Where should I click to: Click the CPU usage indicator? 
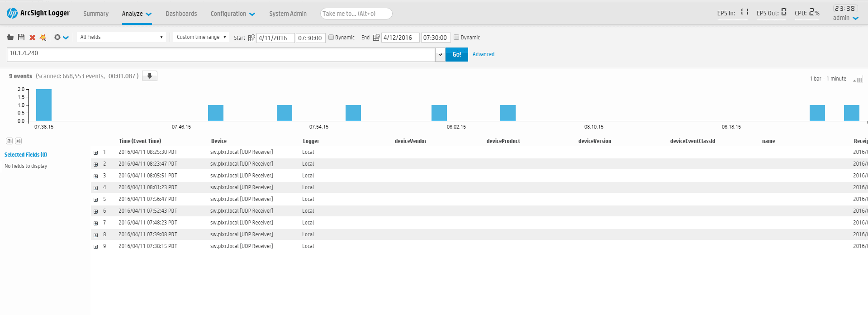pos(807,13)
